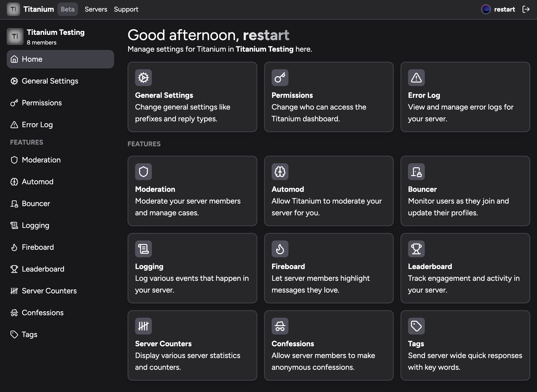Click the door-lock Bouncer icon in sidebar

(14, 204)
